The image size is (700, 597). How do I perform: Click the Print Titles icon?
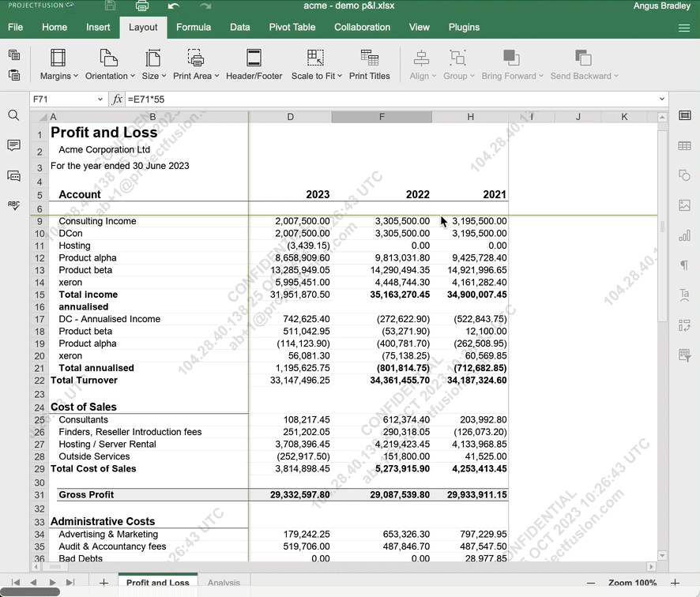click(369, 65)
